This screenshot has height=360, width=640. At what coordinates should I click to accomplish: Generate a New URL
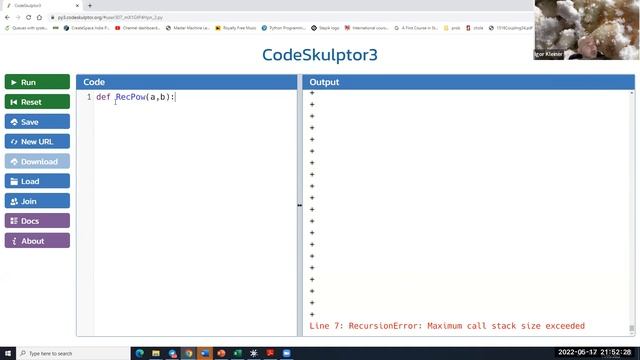[x=37, y=141]
